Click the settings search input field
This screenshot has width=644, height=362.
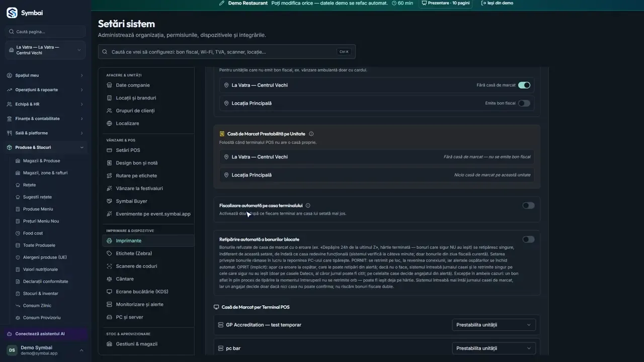226,52
